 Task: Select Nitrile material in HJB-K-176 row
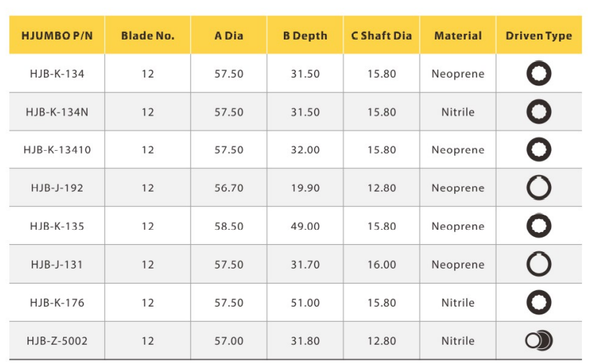click(x=458, y=302)
